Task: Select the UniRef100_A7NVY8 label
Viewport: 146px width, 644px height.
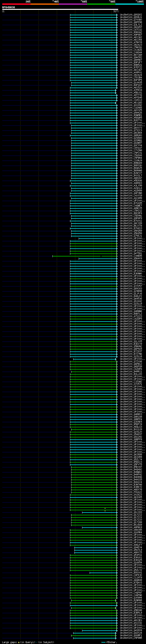Action: pos(131,42)
